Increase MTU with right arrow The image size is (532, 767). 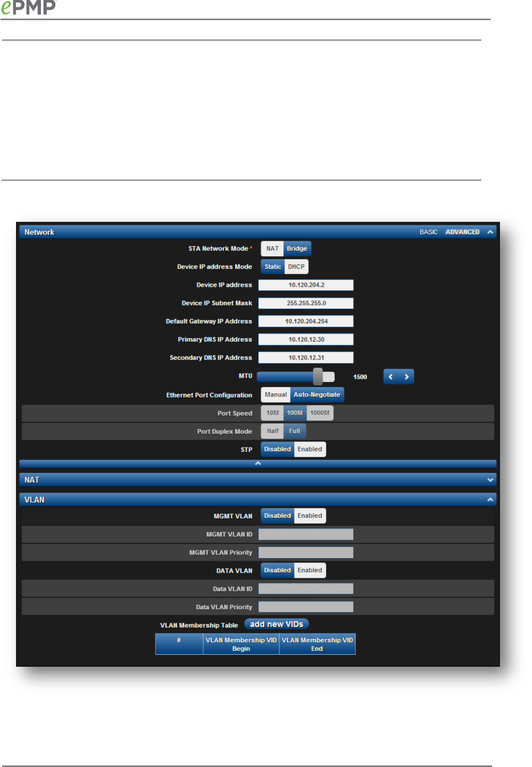[x=407, y=377]
